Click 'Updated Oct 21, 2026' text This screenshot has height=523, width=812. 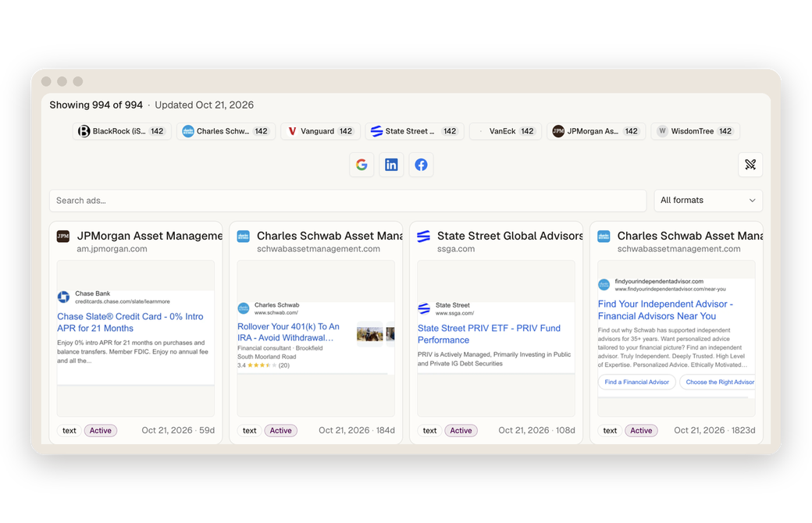point(204,105)
